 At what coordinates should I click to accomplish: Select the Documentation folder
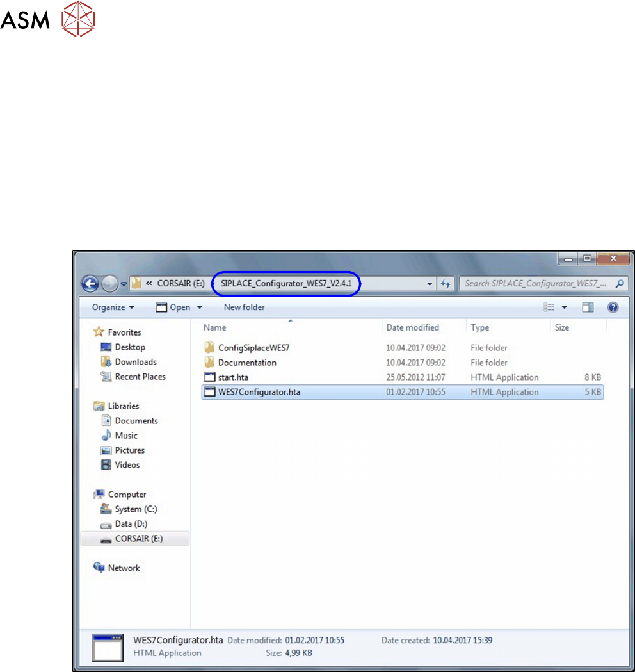247,363
